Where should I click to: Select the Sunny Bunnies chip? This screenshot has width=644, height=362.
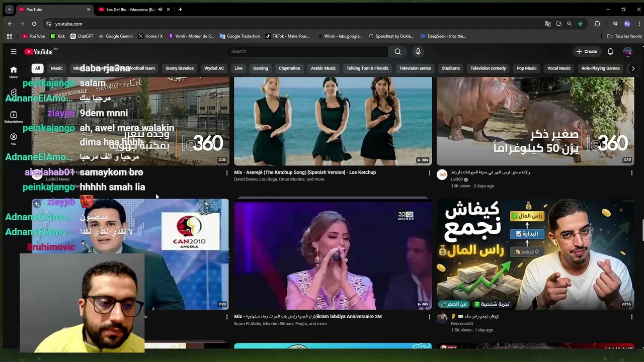click(x=180, y=68)
